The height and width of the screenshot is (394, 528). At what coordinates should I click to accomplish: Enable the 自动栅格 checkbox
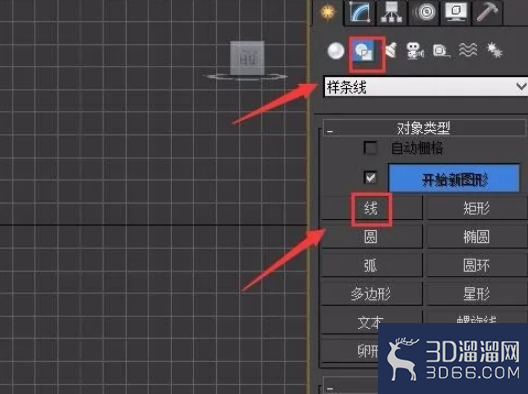(370, 147)
